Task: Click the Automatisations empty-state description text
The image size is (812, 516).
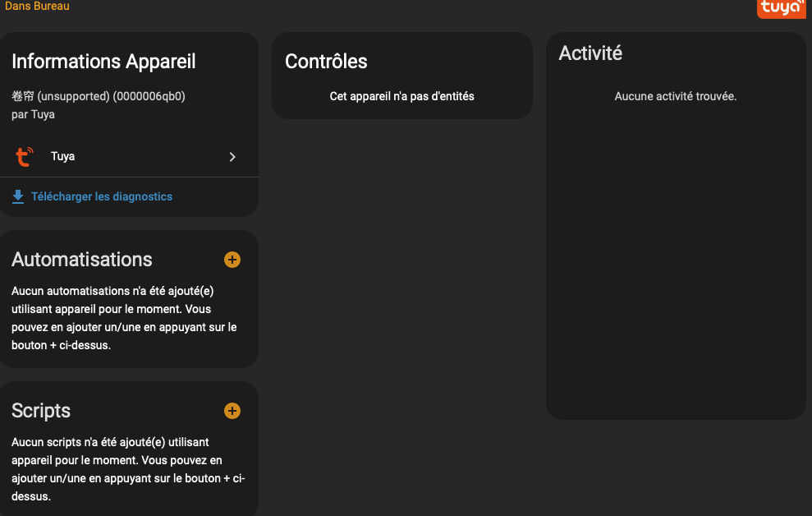Action: coord(123,318)
